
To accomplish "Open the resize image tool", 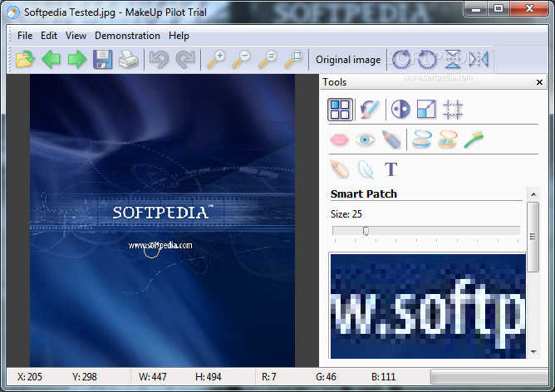I will point(426,109).
